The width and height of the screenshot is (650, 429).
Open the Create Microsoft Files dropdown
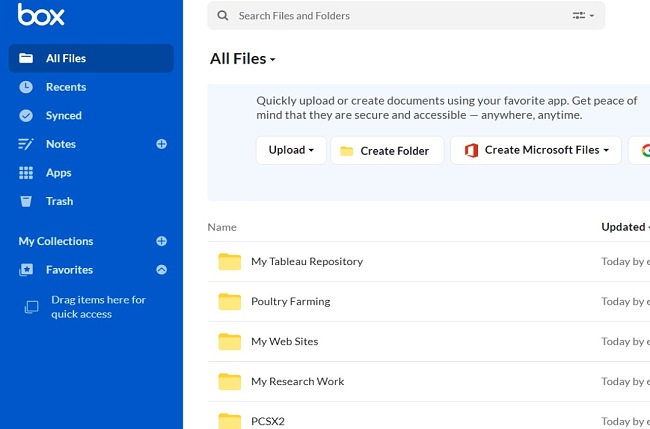pyautogui.click(x=536, y=150)
